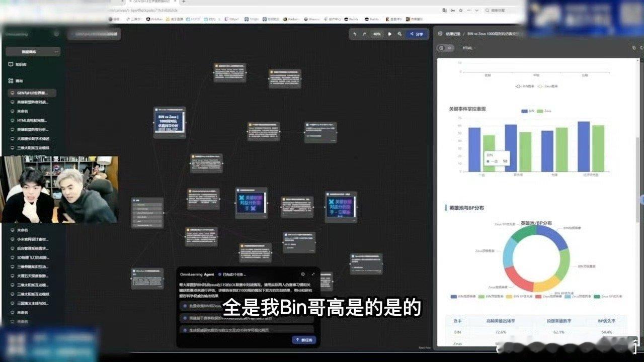This screenshot has width=644, height=362.
Task: Switch to preview mode in the result panel toggle
Action: click(442, 48)
